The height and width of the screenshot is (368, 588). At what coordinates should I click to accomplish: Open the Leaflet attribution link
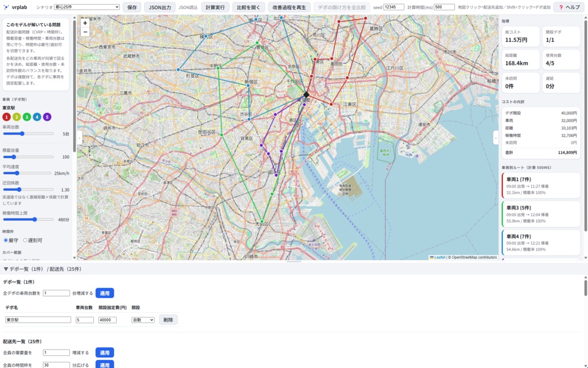point(437,257)
